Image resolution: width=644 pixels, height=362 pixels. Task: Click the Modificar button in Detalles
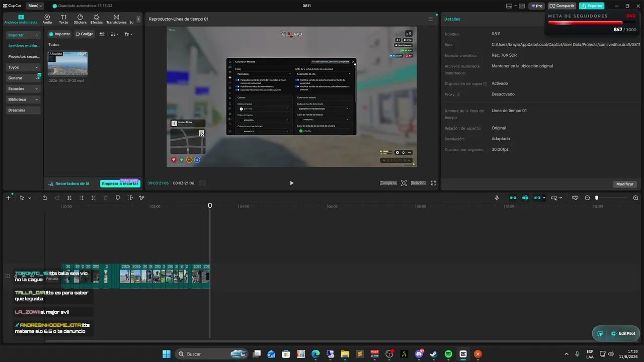625,184
